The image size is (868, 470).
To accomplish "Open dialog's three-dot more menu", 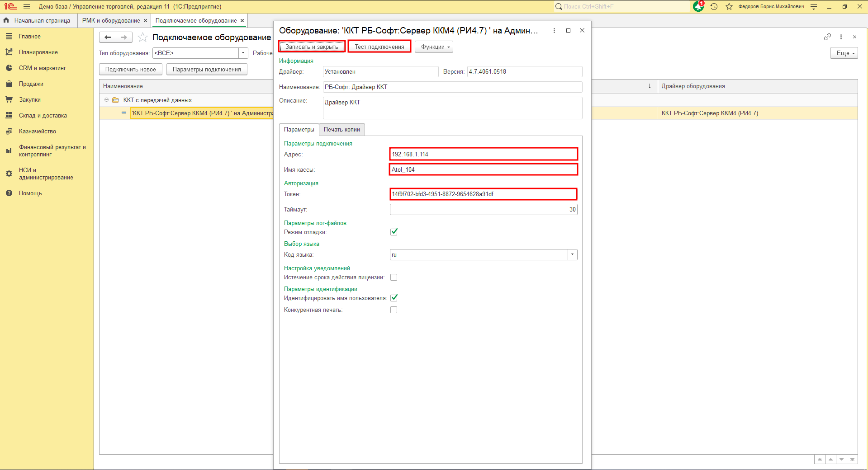I will click(x=554, y=31).
